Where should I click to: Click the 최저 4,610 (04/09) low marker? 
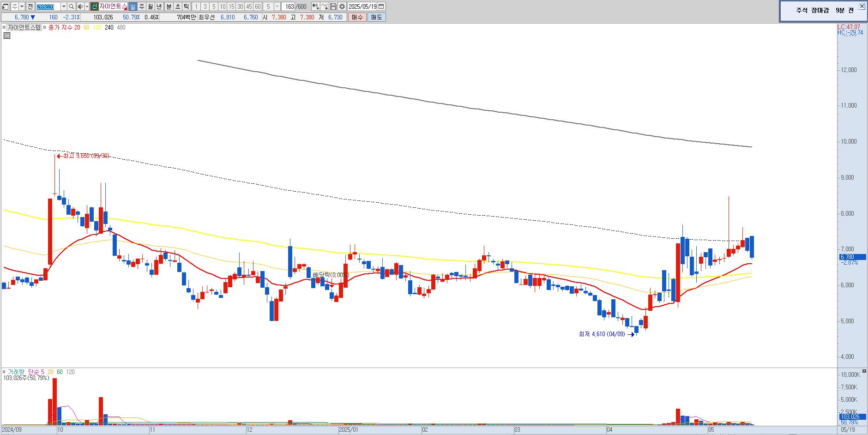pyautogui.click(x=606, y=334)
